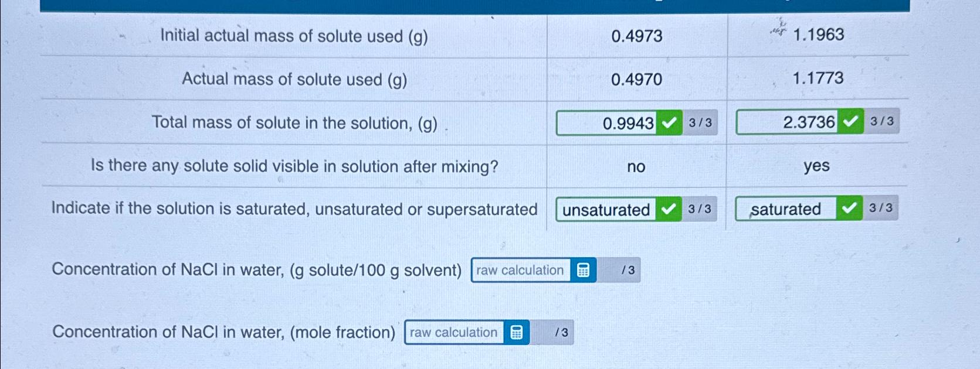Viewport: 980px width, 369px height.
Task: Click the 1.1773 actual mass value
Action: [x=818, y=78]
